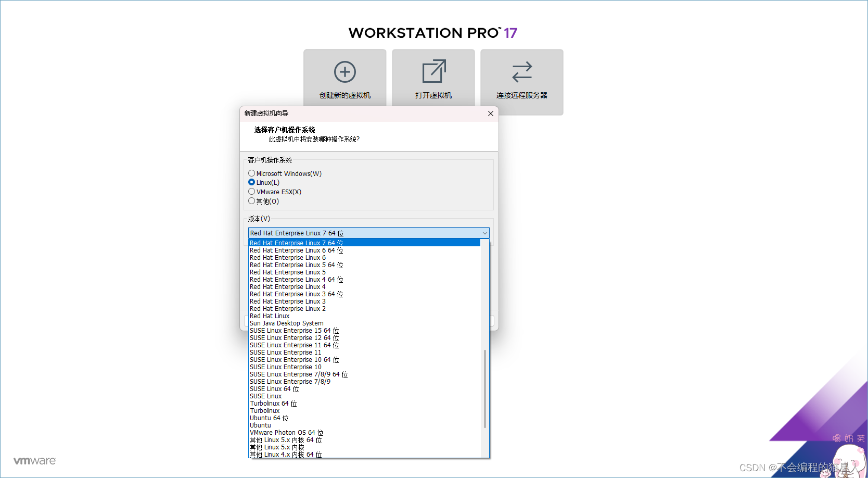Click the 打开虚拟机 tile label
This screenshot has height=478, width=868.
coord(433,95)
